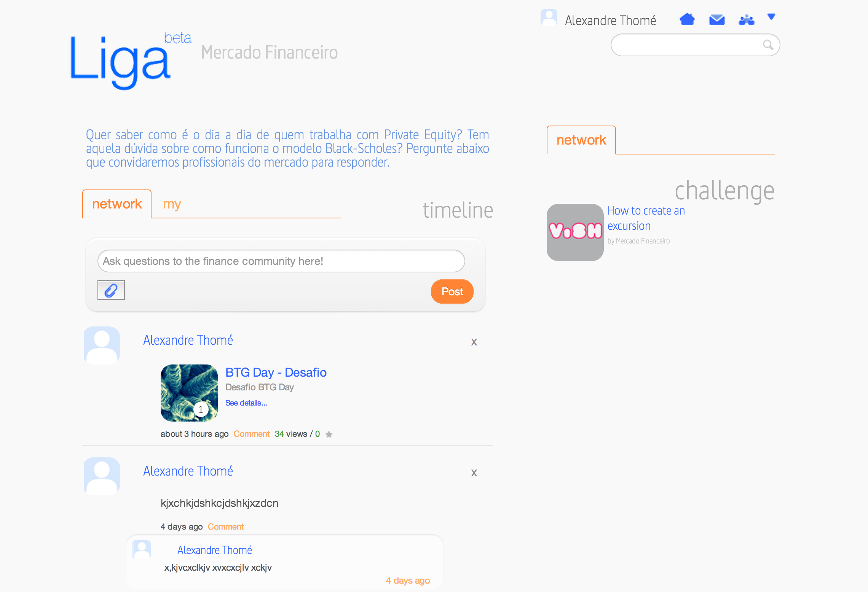
Task: Remove the BTG Day post with x
Action: pos(474,342)
